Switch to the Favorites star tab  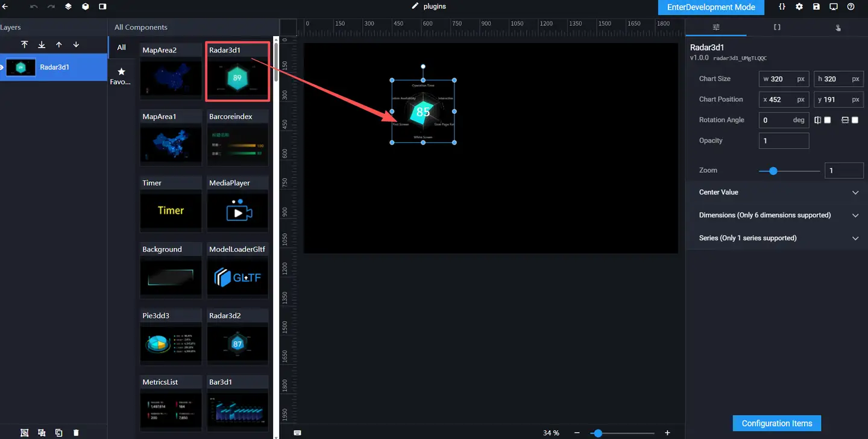[121, 75]
